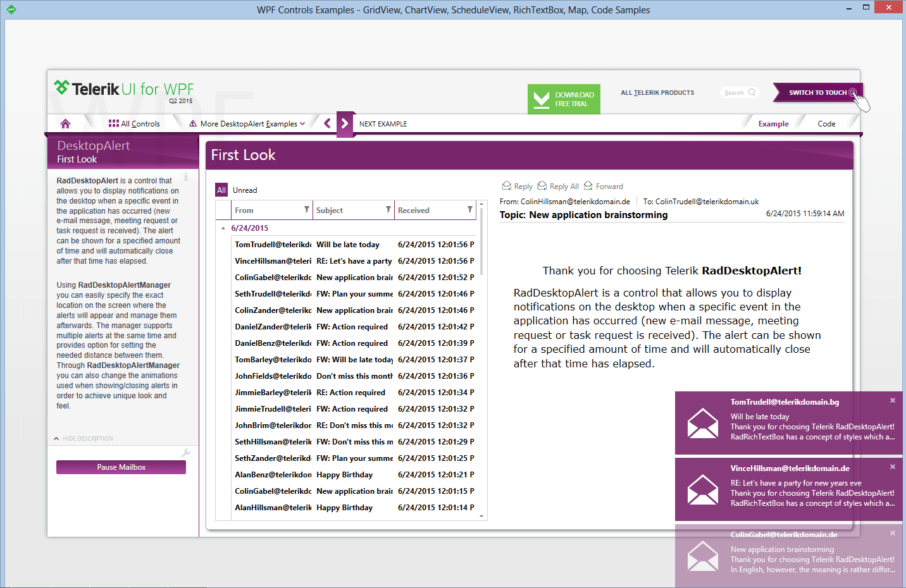Click the 'Topic: New application brainstorming' heading
The height and width of the screenshot is (588, 906).
583,215
